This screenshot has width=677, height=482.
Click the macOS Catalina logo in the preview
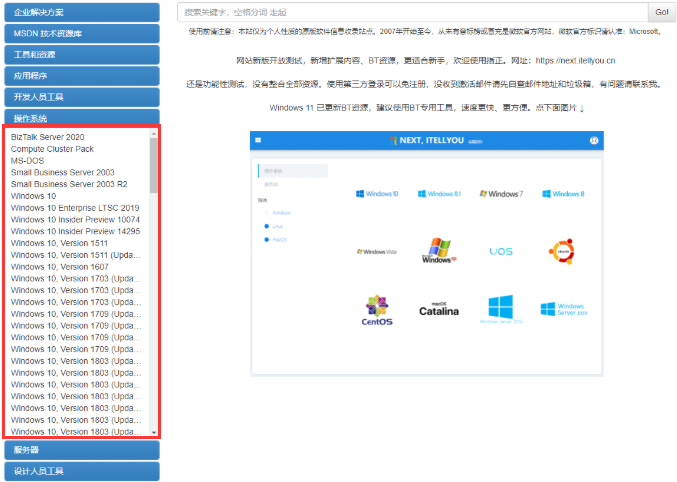(x=438, y=309)
